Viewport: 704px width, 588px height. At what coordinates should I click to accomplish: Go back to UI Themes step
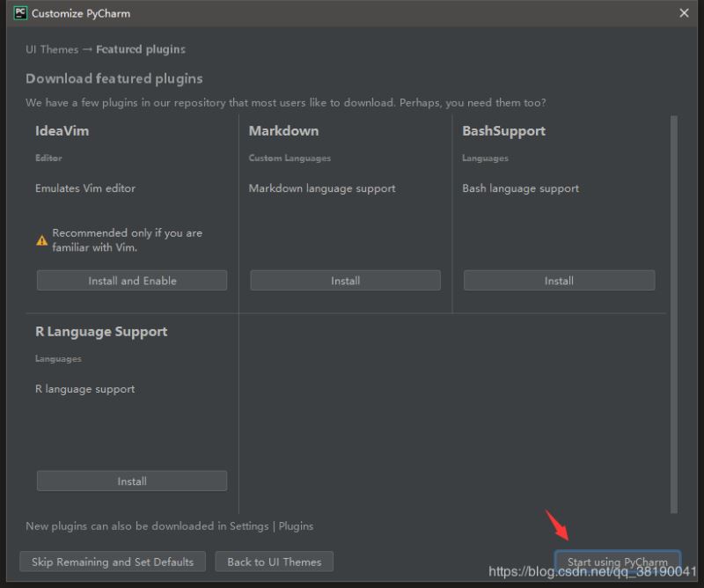(x=275, y=562)
